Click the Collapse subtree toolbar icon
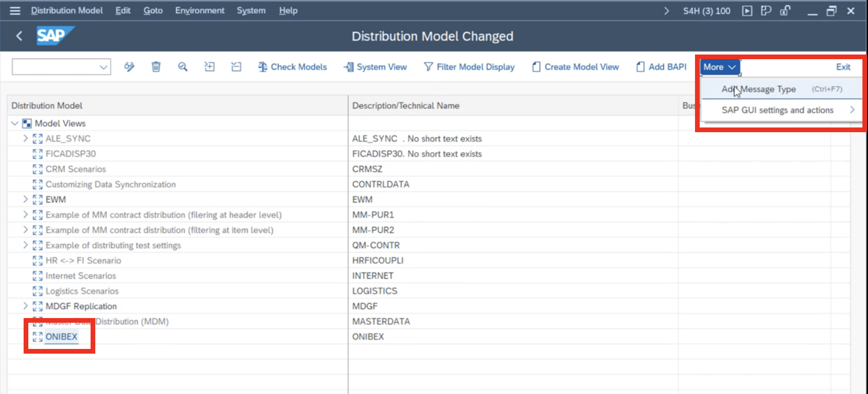The height and width of the screenshot is (394, 868). [x=236, y=67]
